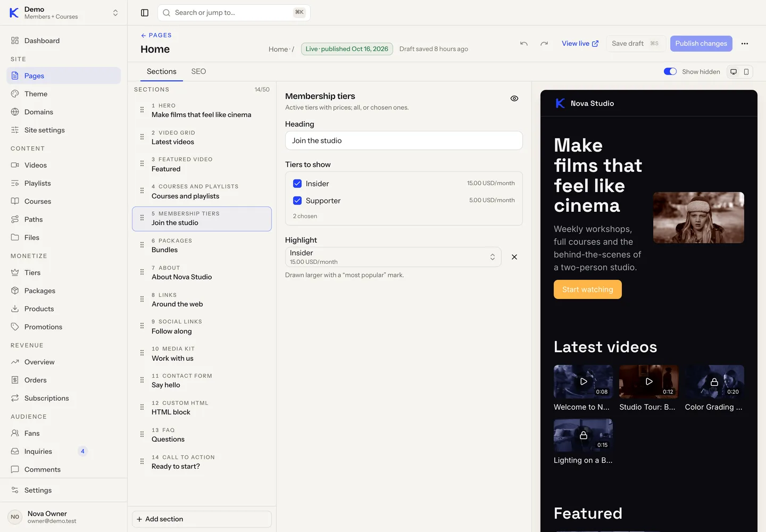Click the undo arrow icon
Viewport: 766px width, 532px height.
pos(524,44)
